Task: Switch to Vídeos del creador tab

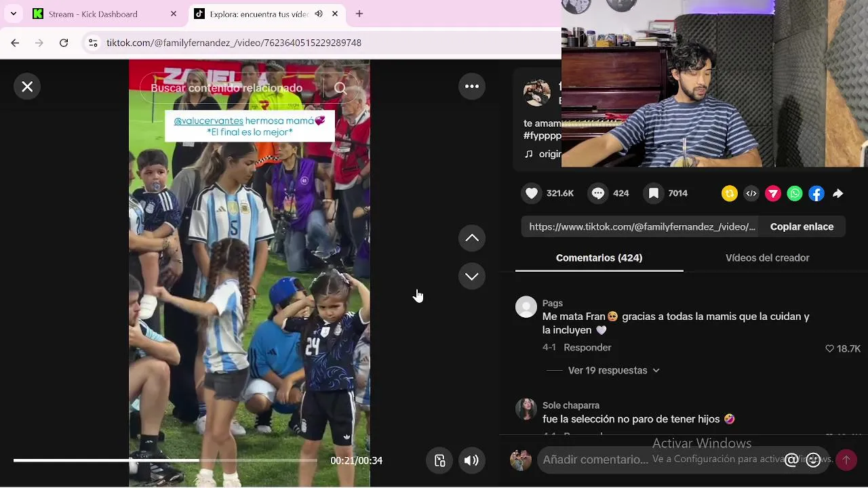Action: [x=767, y=258]
